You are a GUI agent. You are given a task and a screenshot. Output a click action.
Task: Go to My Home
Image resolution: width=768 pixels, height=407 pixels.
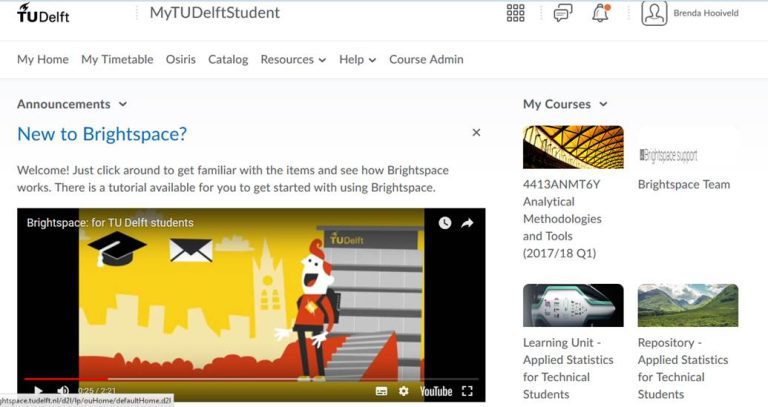tap(43, 59)
